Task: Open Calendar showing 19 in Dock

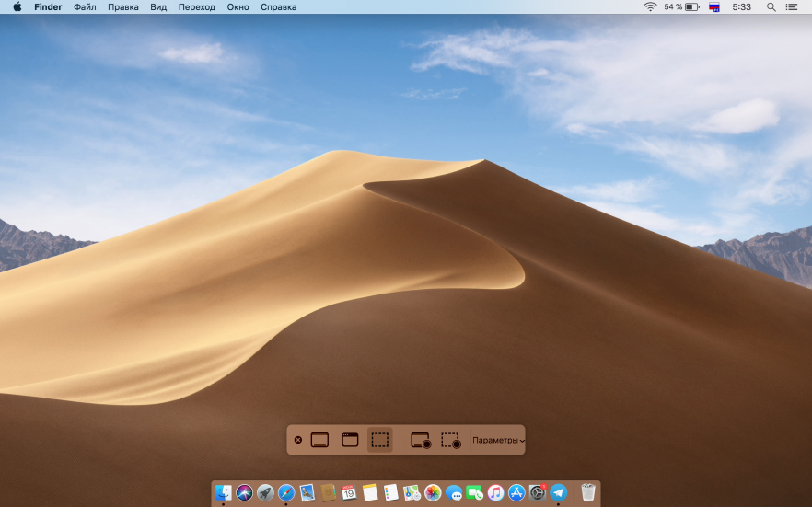Action: pyautogui.click(x=349, y=492)
